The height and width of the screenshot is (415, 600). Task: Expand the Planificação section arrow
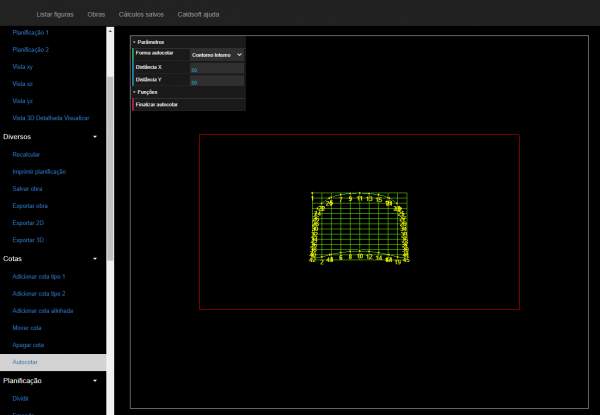[x=94, y=381]
